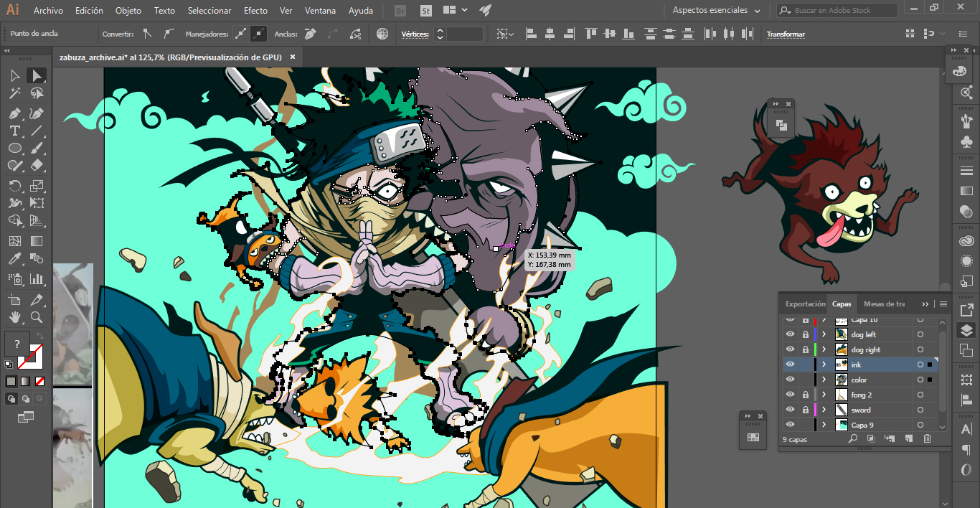Expand the dog right layer

click(824, 349)
